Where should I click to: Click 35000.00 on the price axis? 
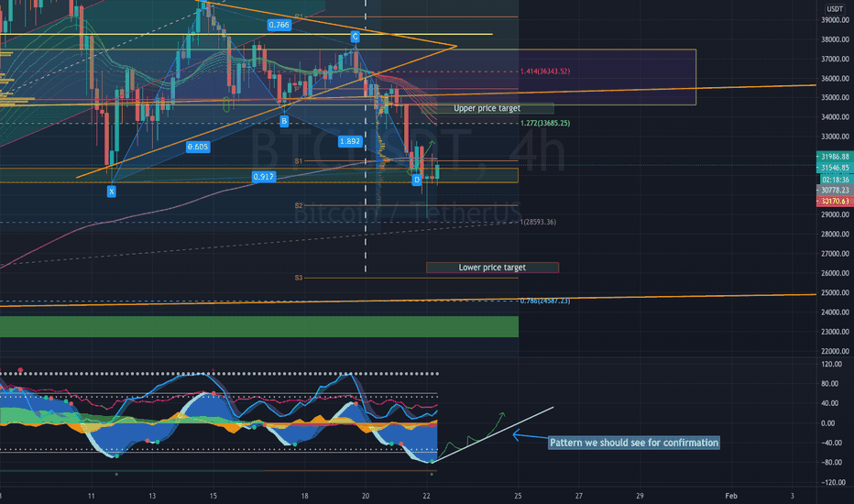[835, 98]
